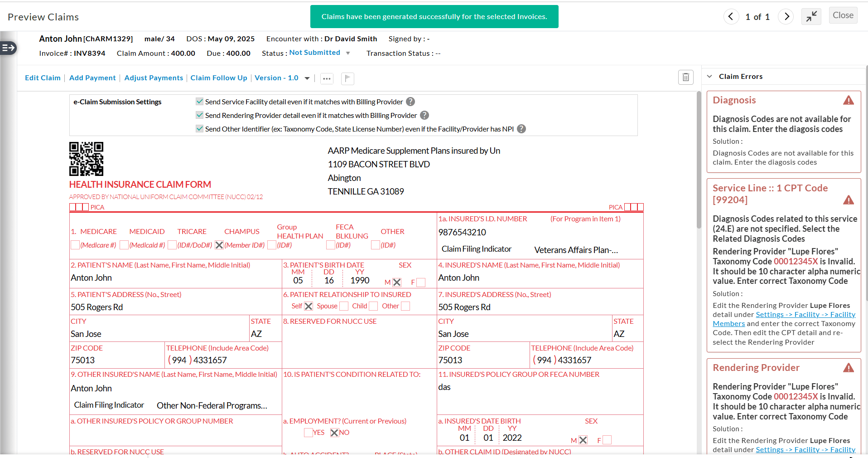Screen dimensions: 868x458
Task: Disable Send Rendering Provider detail setting
Action: 199,115
